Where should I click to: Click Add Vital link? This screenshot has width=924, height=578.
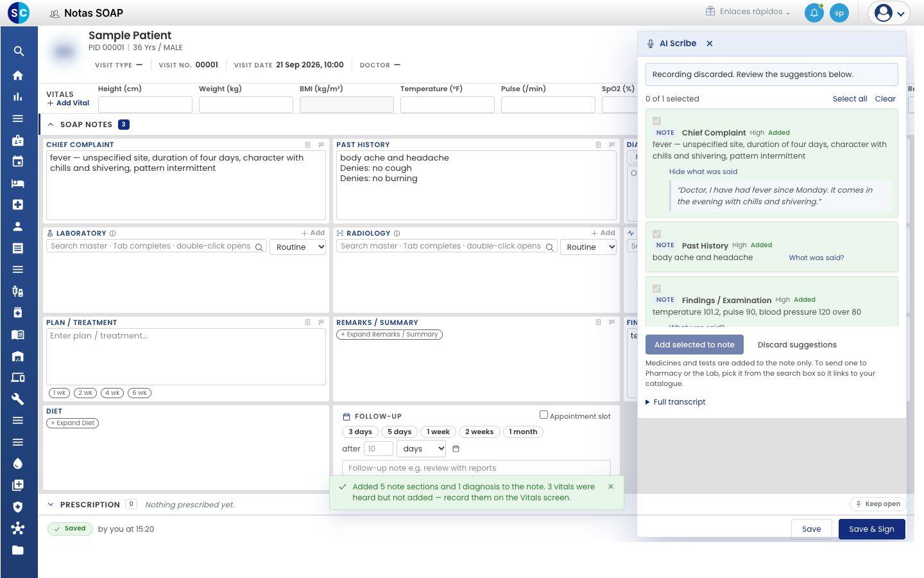coord(69,103)
